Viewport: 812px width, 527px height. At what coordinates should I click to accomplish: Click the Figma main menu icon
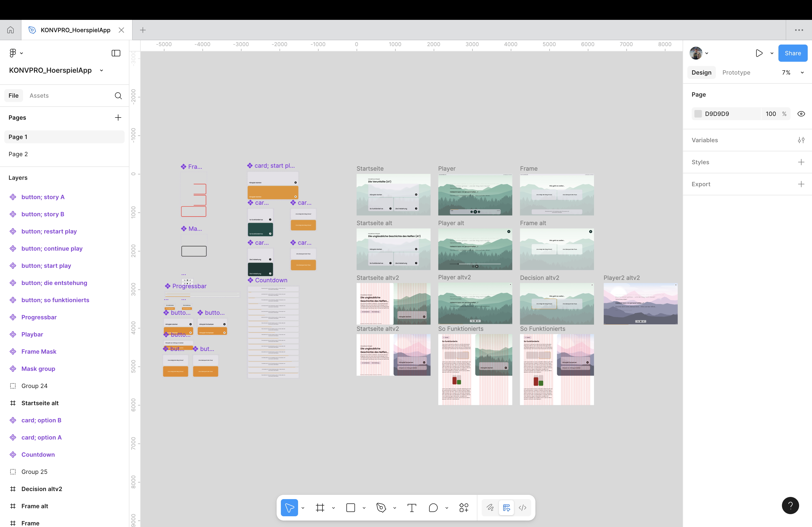point(13,53)
